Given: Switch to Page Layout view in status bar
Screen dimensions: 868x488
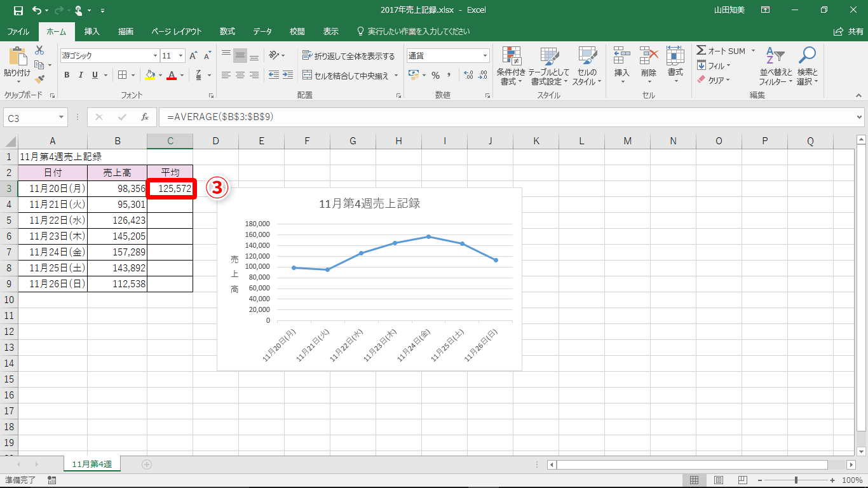Looking at the screenshot, I should point(719,480).
